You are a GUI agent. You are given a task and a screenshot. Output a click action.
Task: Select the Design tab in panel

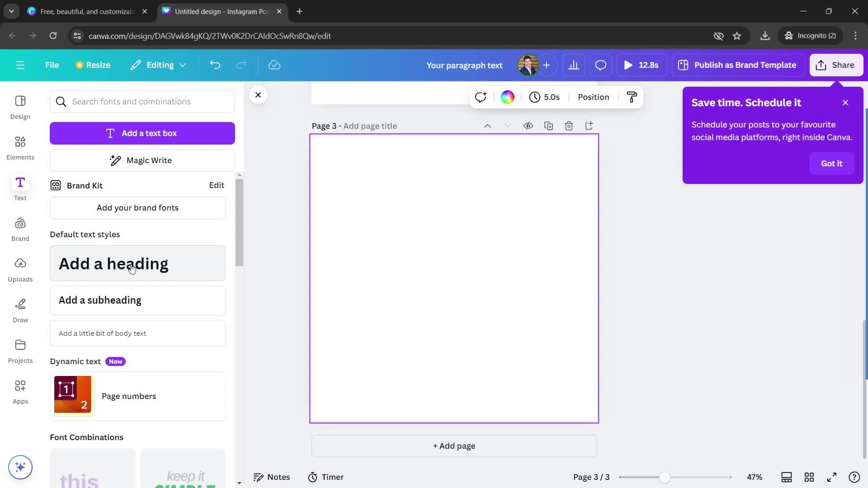tap(20, 107)
